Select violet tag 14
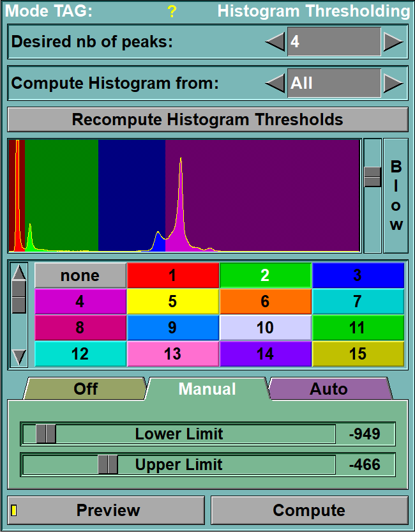 tap(266, 354)
